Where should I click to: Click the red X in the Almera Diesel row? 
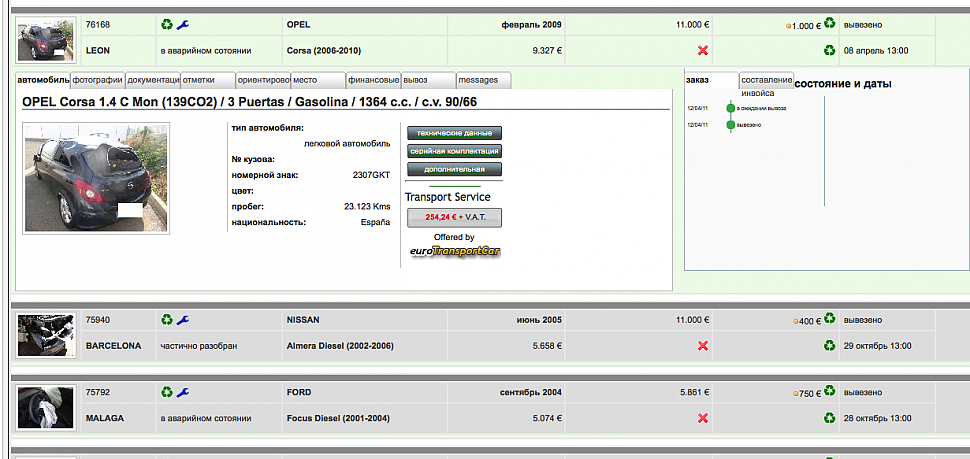click(702, 346)
